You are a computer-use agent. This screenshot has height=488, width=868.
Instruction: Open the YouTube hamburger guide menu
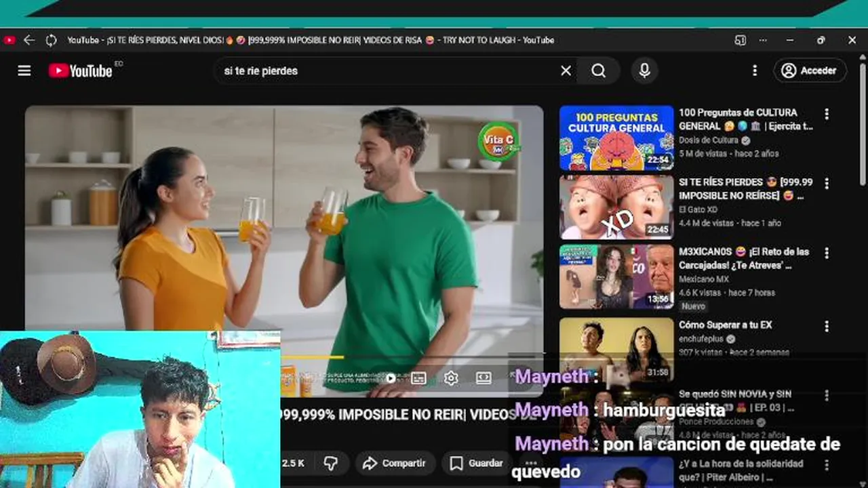coord(24,70)
